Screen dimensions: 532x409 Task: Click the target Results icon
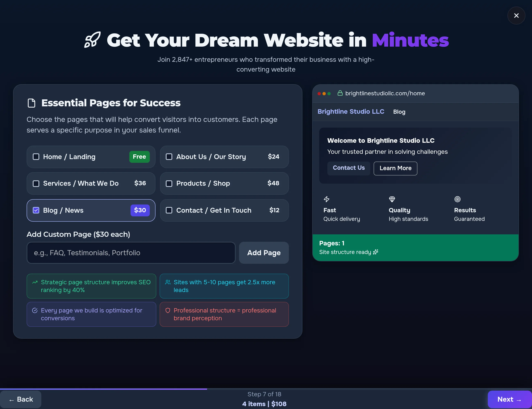click(457, 199)
